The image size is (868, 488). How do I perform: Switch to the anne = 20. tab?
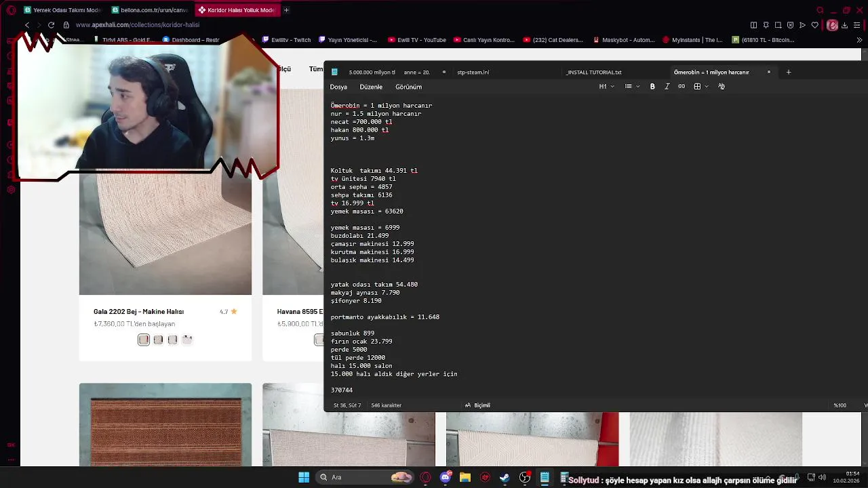tap(416, 72)
